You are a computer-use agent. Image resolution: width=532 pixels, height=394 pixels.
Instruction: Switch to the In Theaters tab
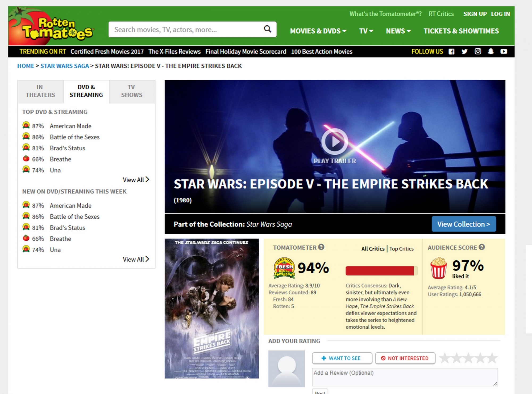(40, 91)
